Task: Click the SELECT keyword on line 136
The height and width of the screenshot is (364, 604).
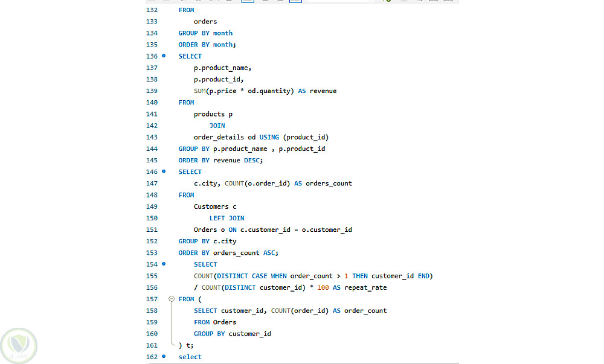Action: [190, 56]
